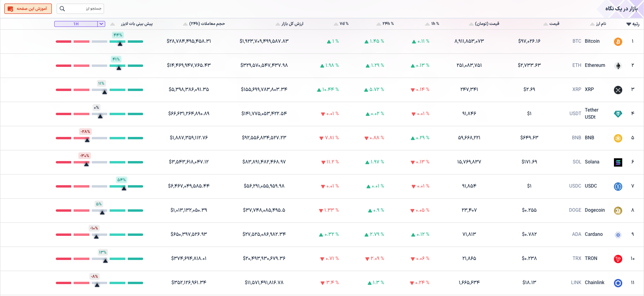Click XRP 24h change 5.72 %
The image size is (644, 296).
374,89
